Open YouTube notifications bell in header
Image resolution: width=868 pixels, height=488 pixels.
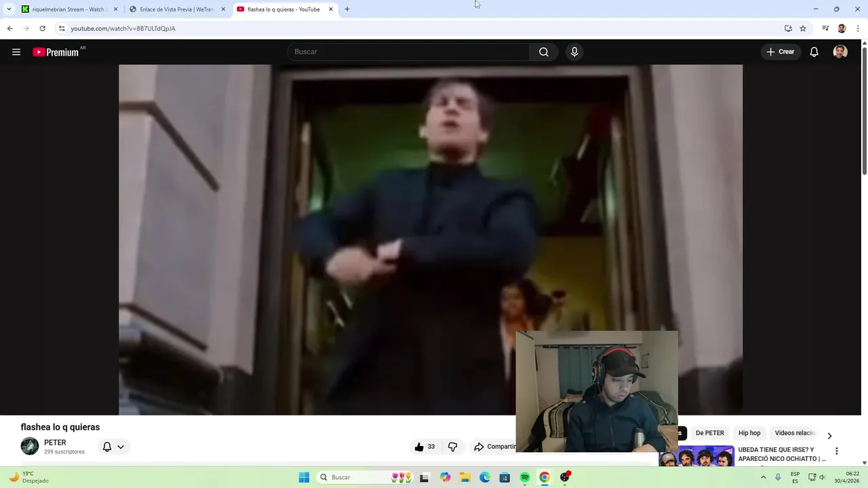tap(814, 52)
